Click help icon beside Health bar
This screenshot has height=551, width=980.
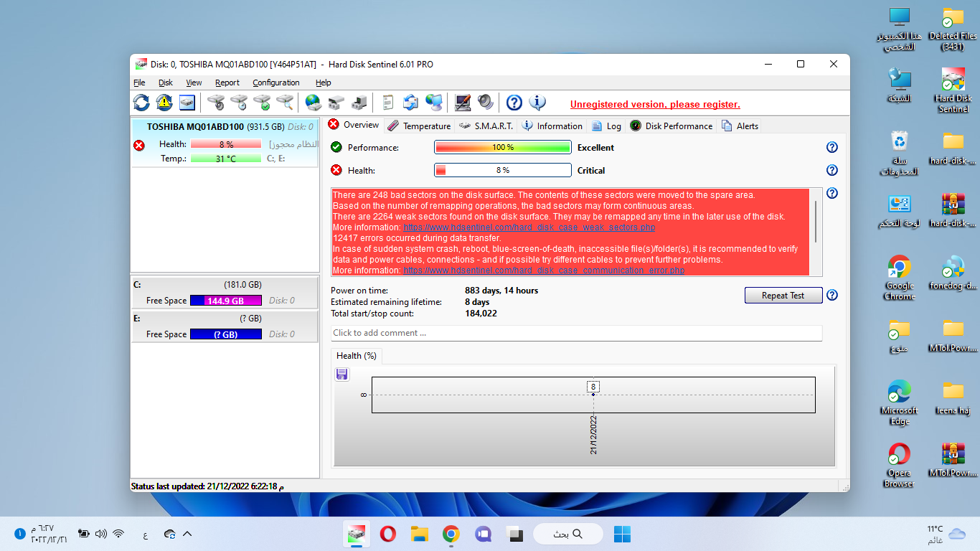coord(832,170)
